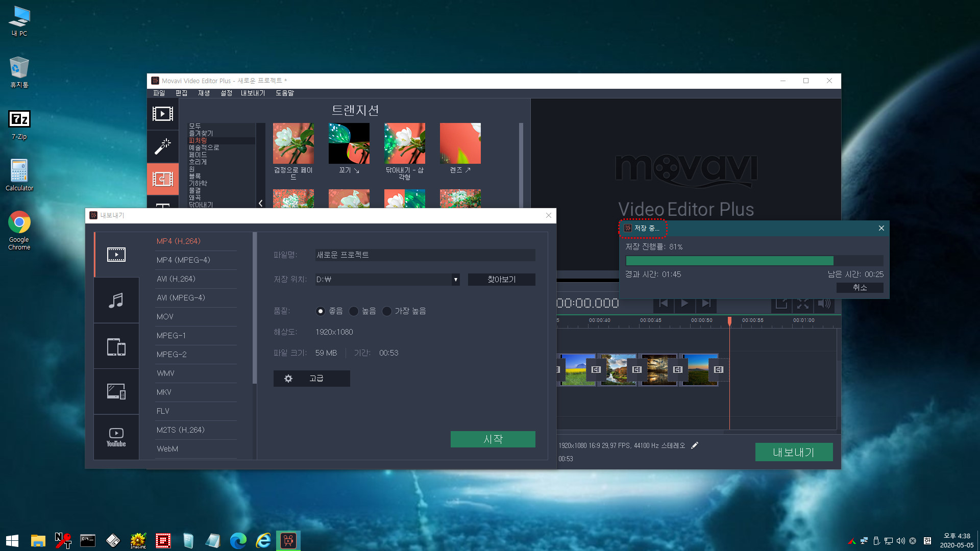
Task: Close the 내보내기 export dialog
Action: pos(549,215)
